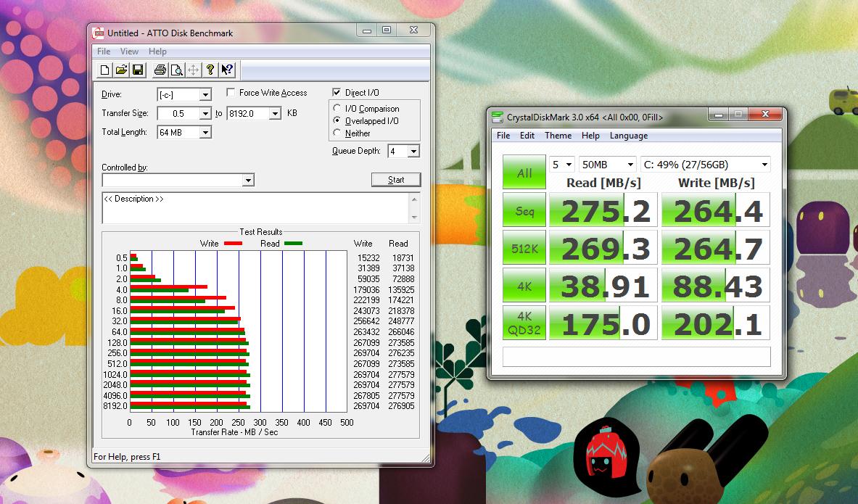Click the CrystalDiskMark title bar app icon
The image size is (858, 504).
(498, 117)
